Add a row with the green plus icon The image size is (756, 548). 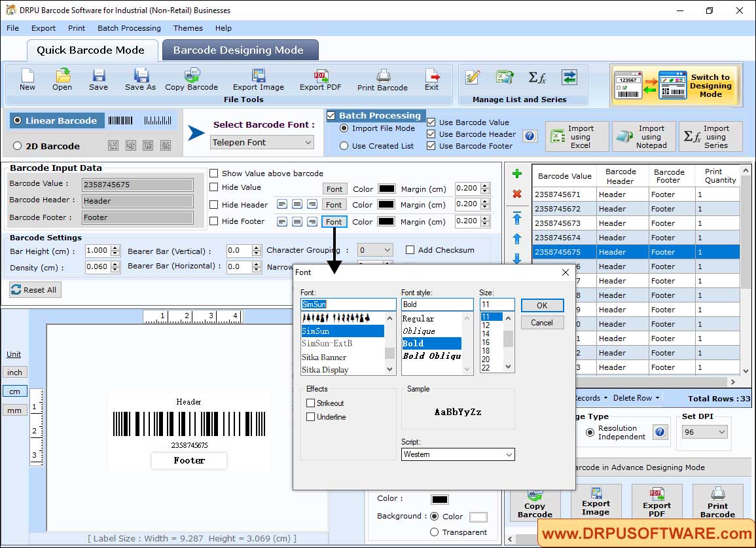tap(517, 174)
